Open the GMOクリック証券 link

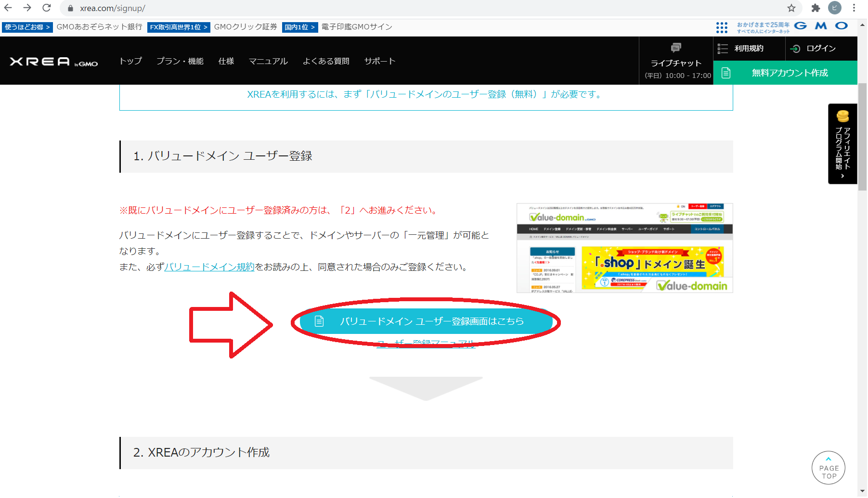246,27
